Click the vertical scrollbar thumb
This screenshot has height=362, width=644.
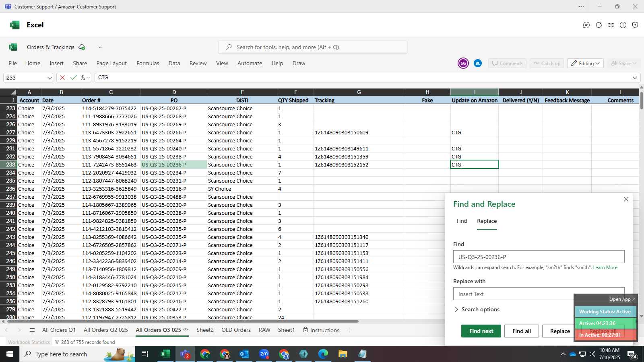(641, 100)
